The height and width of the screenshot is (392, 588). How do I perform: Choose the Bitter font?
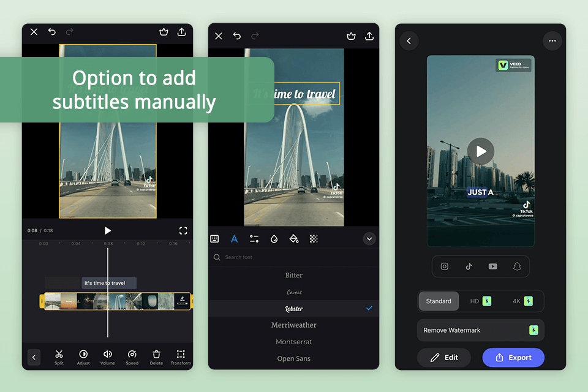[x=293, y=276]
